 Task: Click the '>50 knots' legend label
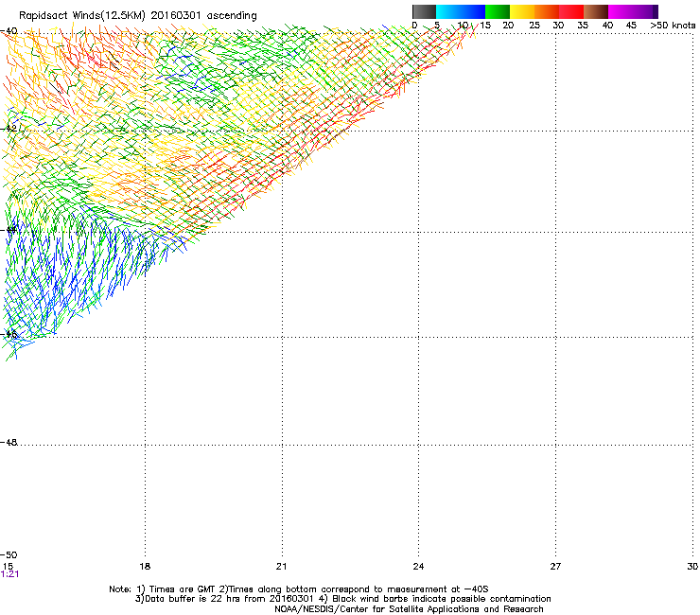click(673, 26)
